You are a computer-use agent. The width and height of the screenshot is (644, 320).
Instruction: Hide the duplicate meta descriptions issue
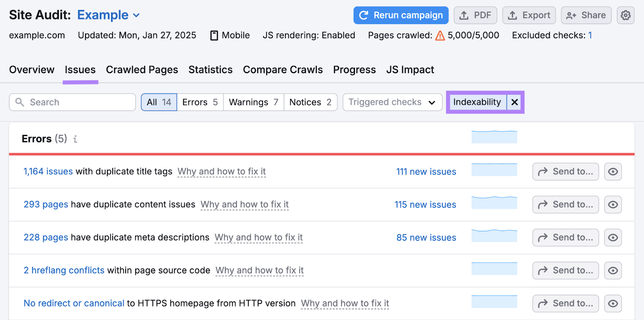click(x=613, y=238)
